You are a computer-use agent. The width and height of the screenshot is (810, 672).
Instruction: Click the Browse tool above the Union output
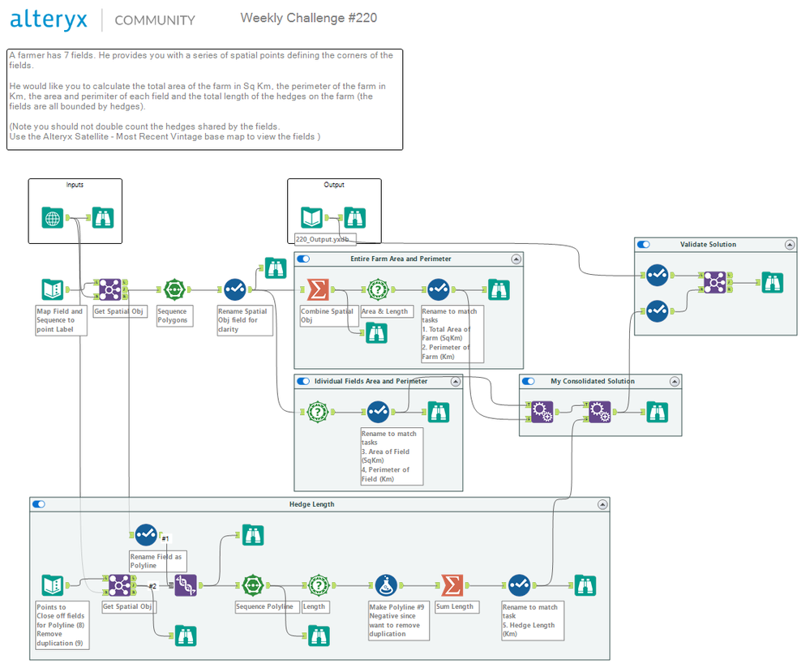(x=253, y=535)
